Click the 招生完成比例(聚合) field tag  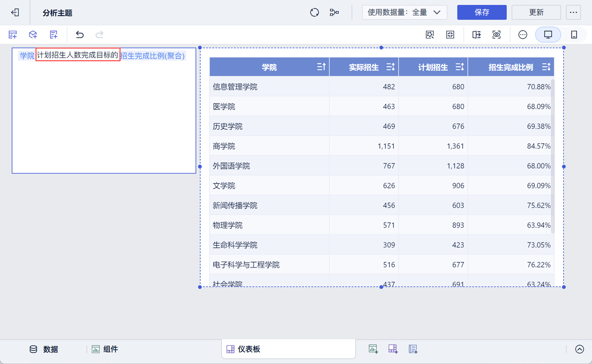152,56
